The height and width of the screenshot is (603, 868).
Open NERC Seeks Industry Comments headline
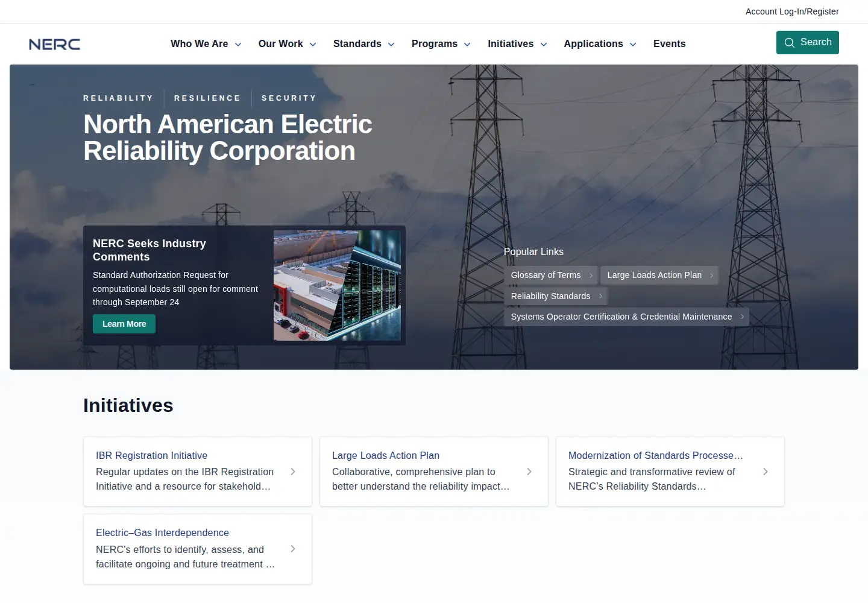point(149,250)
